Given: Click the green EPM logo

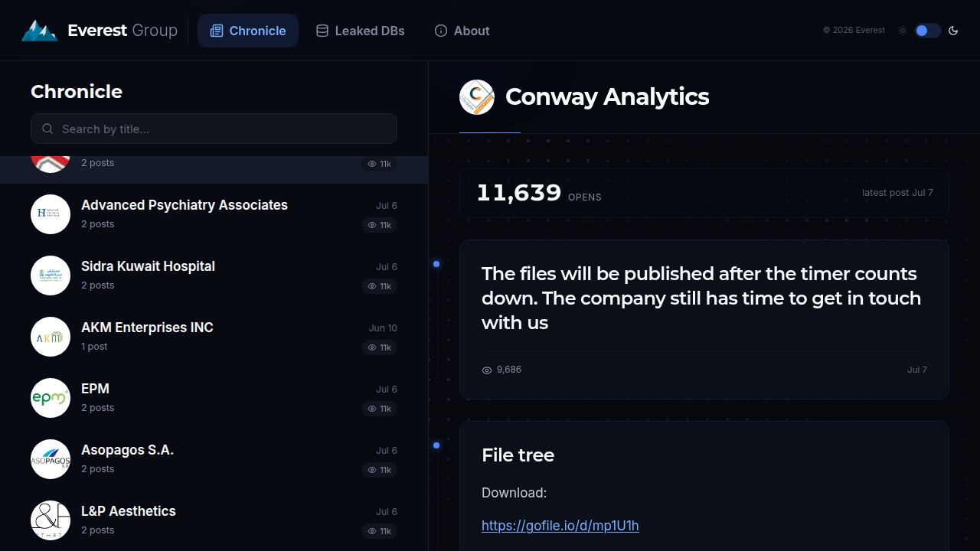Looking at the screenshot, I should (51, 398).
